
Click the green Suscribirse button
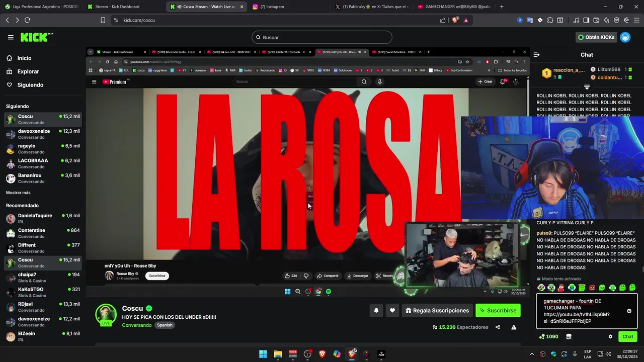(498, 311)
